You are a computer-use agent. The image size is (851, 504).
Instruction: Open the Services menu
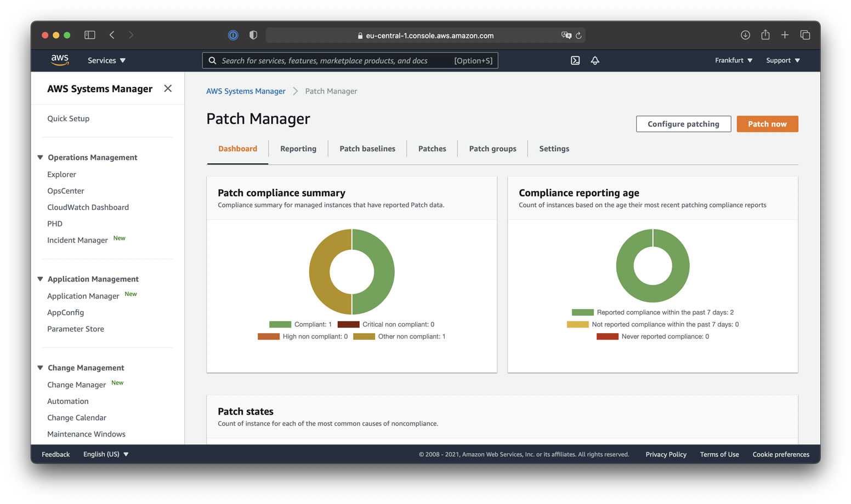tap(106, 60)
